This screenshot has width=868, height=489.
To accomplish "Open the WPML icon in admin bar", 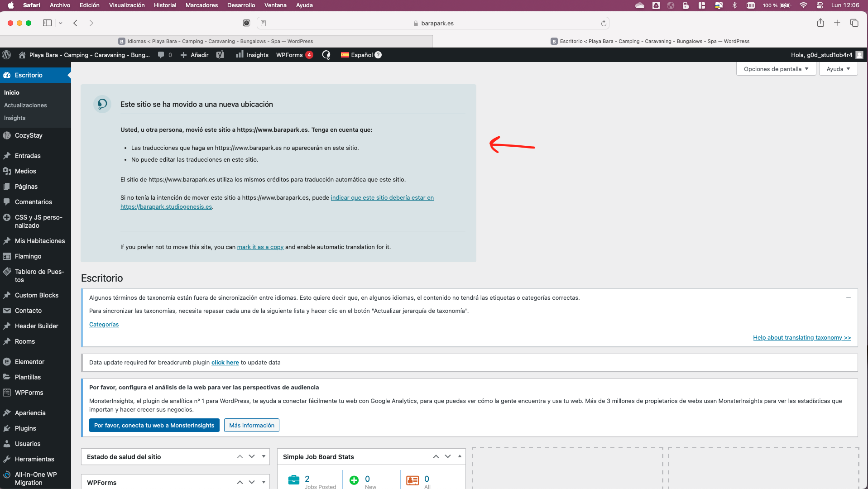I will (x=326, y=55).
